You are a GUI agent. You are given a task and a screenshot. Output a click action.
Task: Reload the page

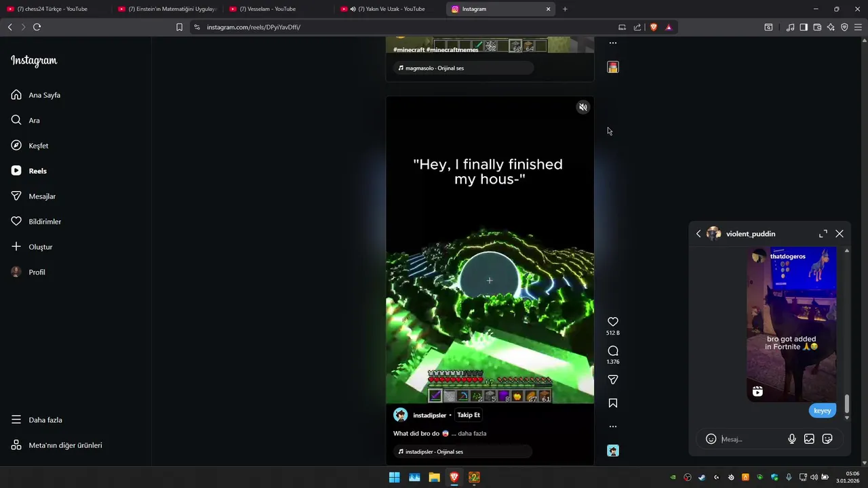pos(37,27)
